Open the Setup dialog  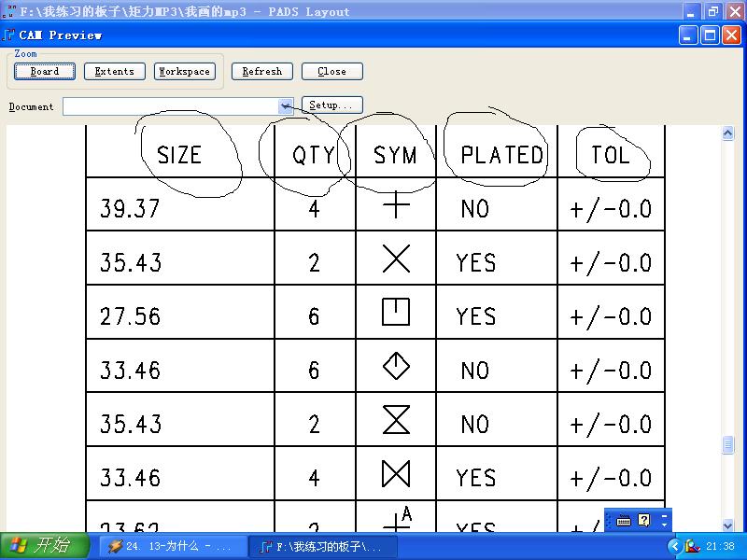point(332,105)
